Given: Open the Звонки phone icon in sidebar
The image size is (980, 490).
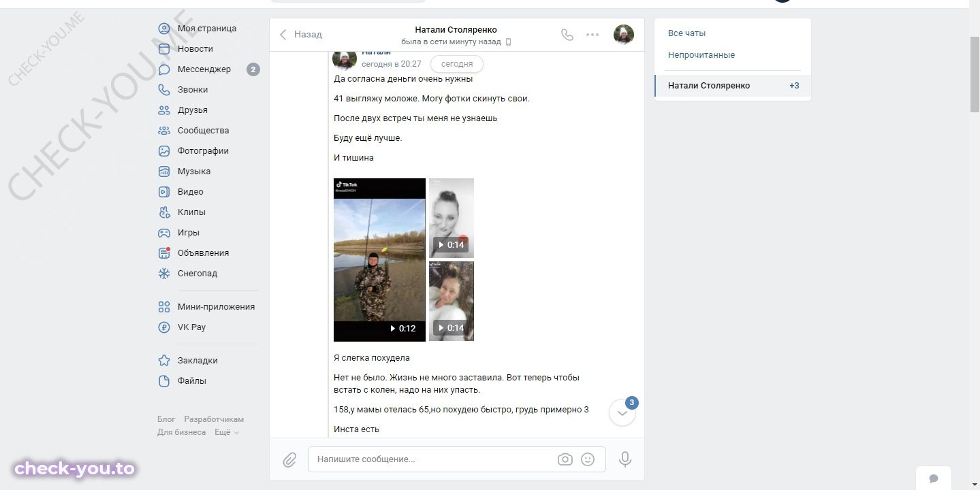Looking at the screenshot, I should (164, 90).
